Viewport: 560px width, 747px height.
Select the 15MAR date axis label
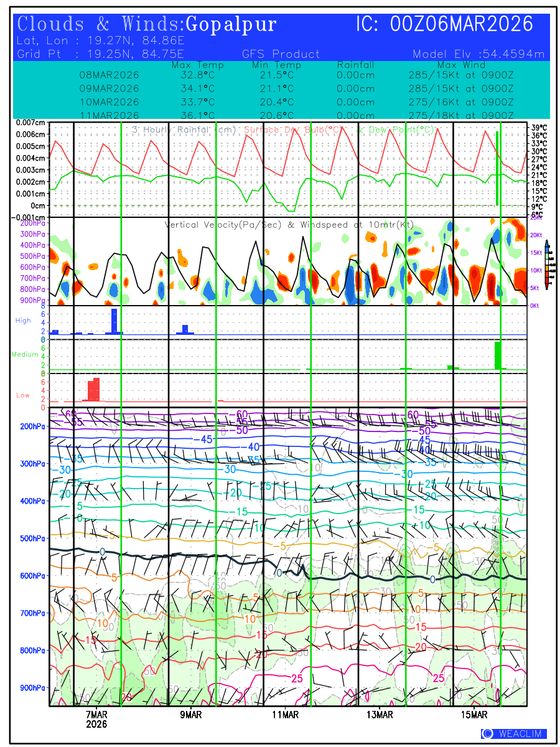[x=475, y=715]
